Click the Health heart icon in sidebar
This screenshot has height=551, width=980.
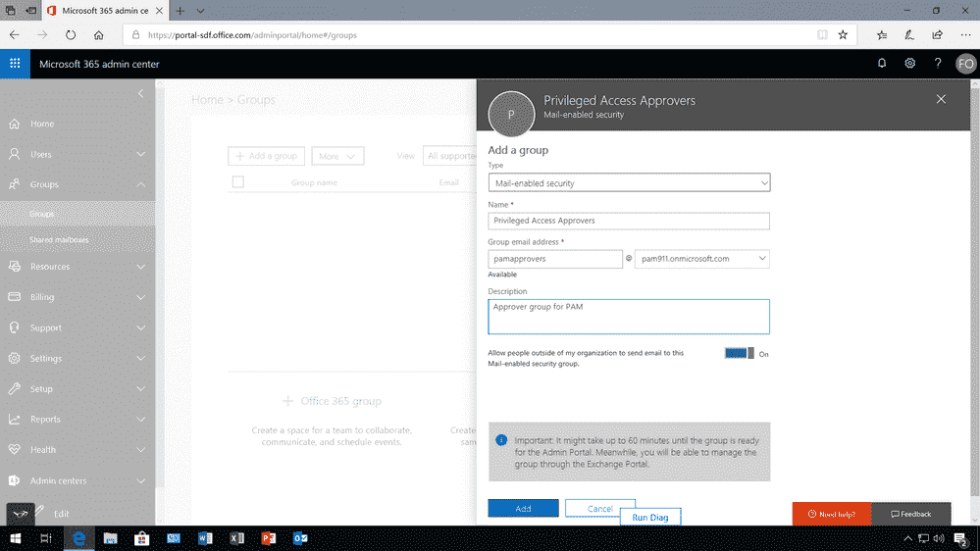[15, 450]
